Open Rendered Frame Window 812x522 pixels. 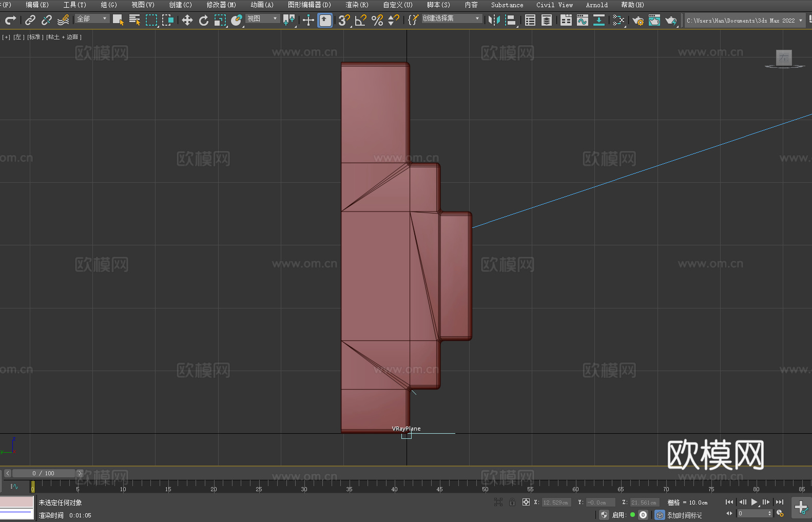tap(654, 20)
